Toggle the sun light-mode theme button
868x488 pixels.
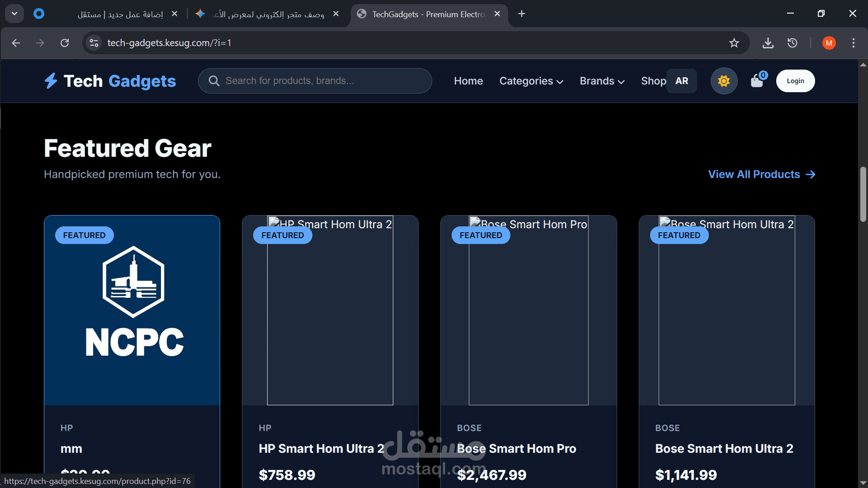pos(724,81)
